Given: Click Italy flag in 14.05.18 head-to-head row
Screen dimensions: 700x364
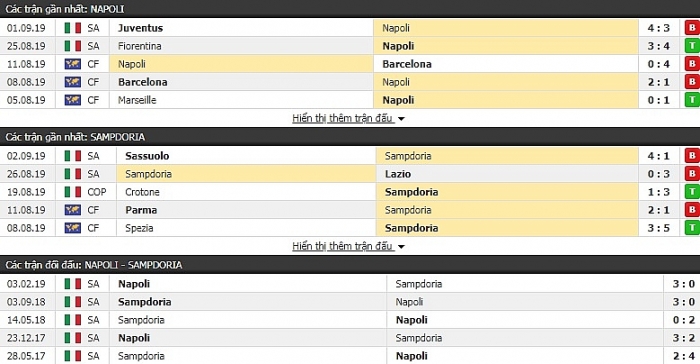Looking at the screenshot, I should click(x=73, y=320).
